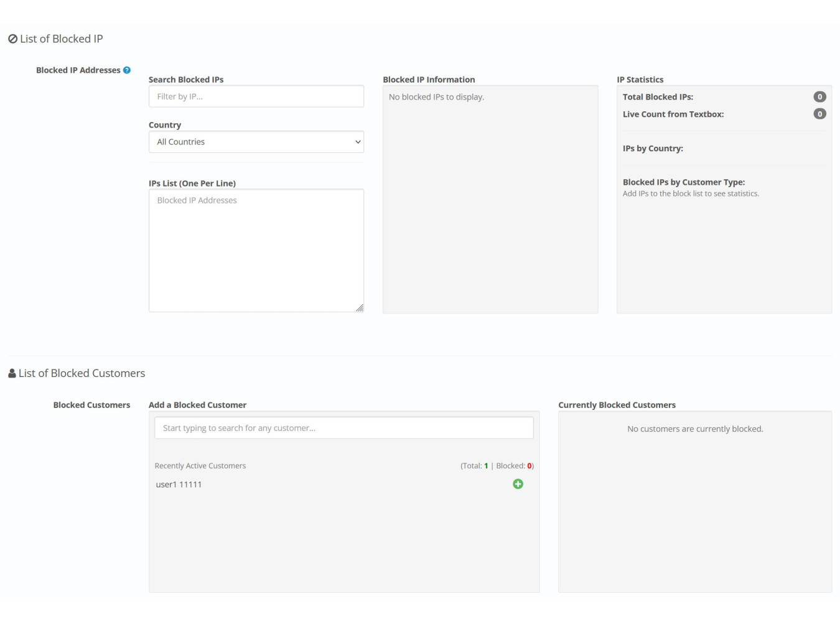
Task: Click the Blocked IPs by Customer Type heading
Action: (x=683, y=182)
